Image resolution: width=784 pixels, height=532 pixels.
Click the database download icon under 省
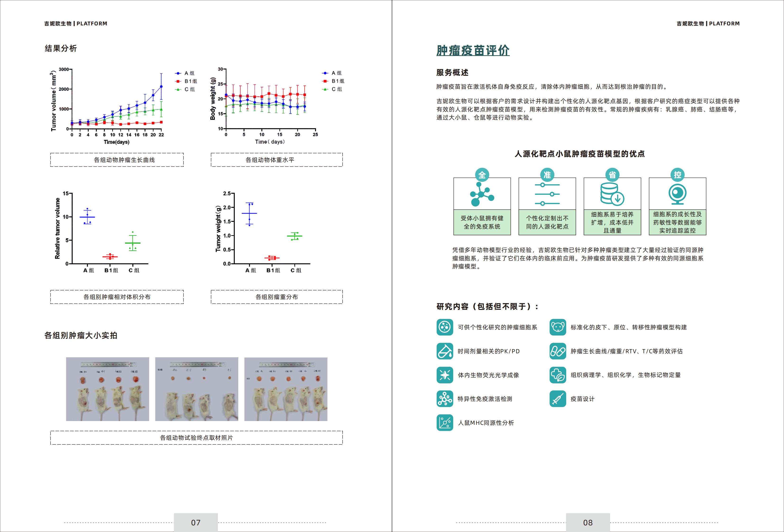612,194
